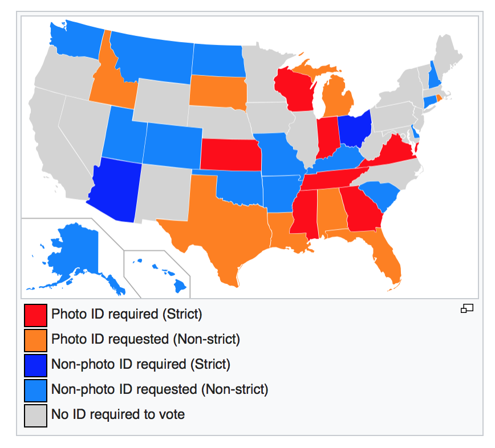This screenshot has height=448, width=495.
Task: Click the Photo ID requested (Non-strict) label
Action: tap(146, 339)
